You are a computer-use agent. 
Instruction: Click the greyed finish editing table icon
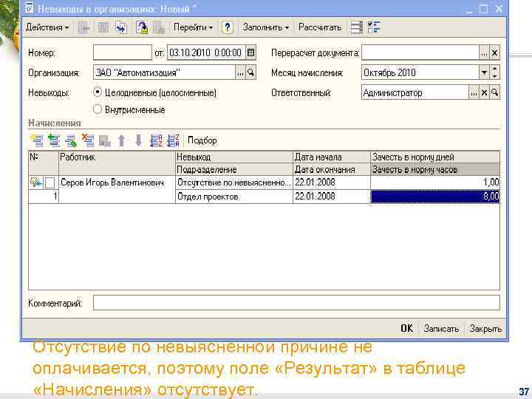[105, 140]
